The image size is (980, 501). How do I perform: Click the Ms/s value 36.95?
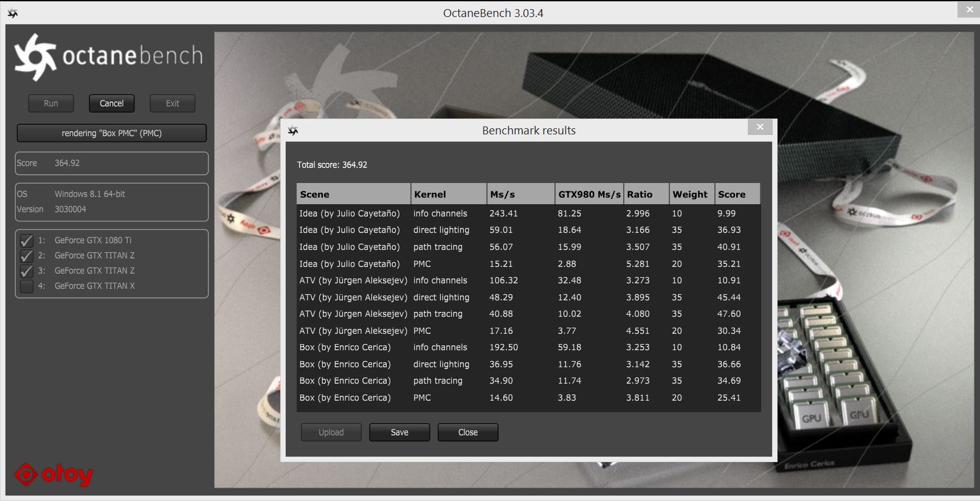(501, 364)
